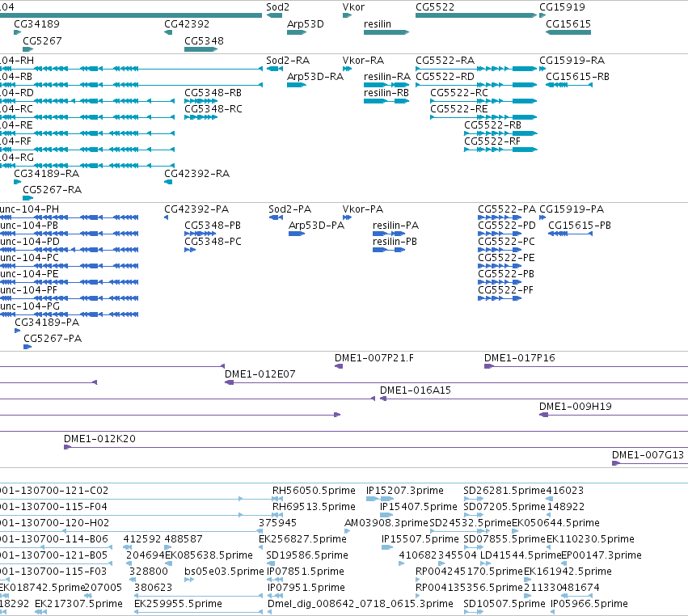The height and width of the screenshot is (616, 688).
Task: Select the CG5522-RB transcript label
Action: (492, 125)
